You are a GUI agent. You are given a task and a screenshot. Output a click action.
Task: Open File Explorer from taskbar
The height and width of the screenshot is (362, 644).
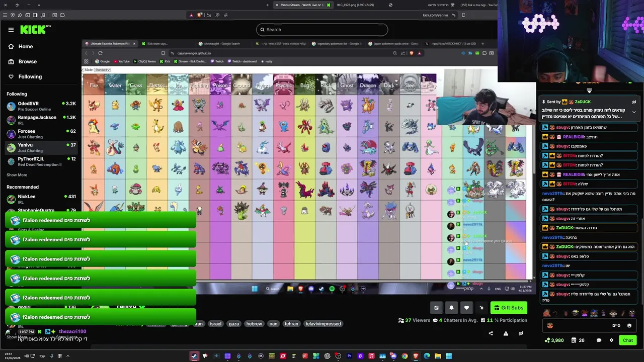click(438, 356)
